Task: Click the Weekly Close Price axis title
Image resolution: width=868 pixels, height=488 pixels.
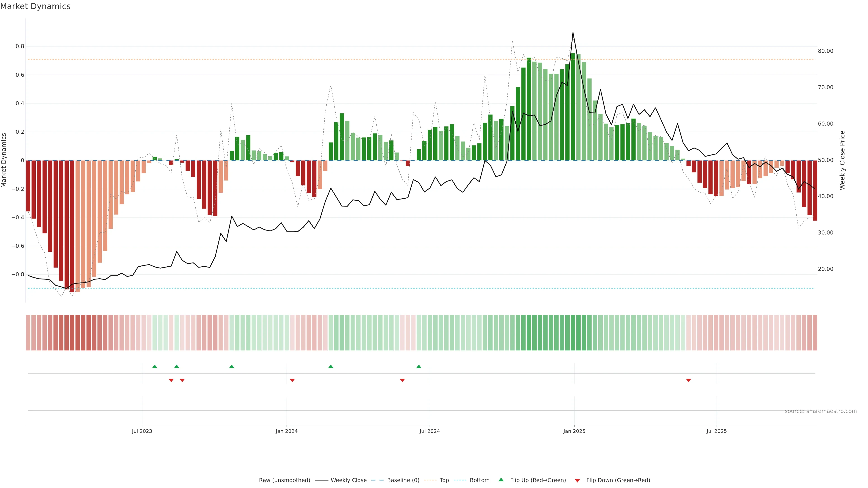Action: (x=842, y=160)
